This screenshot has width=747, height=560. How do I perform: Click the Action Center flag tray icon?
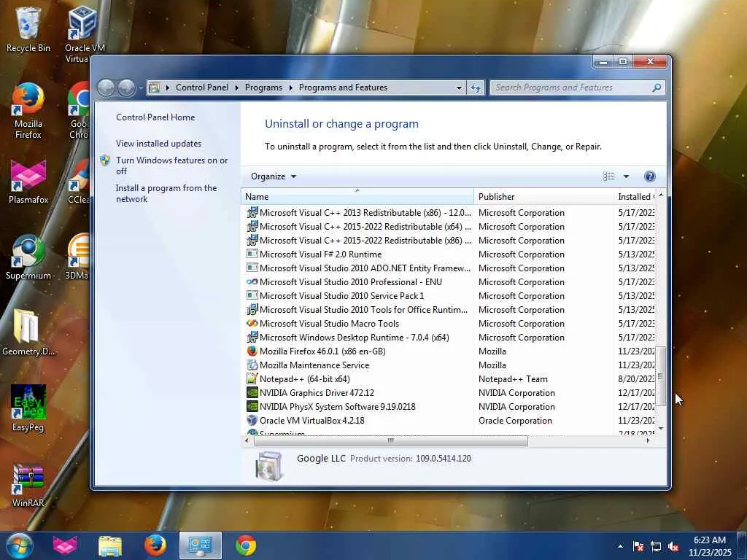[638, 546]
